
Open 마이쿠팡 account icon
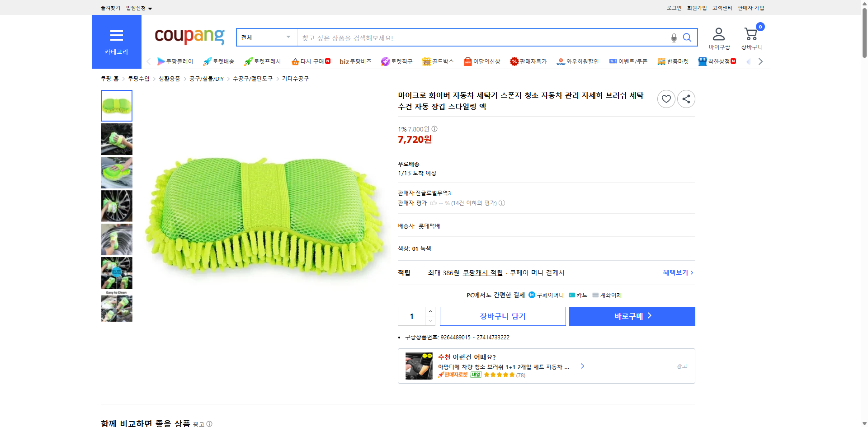click(x=718, y=33)
